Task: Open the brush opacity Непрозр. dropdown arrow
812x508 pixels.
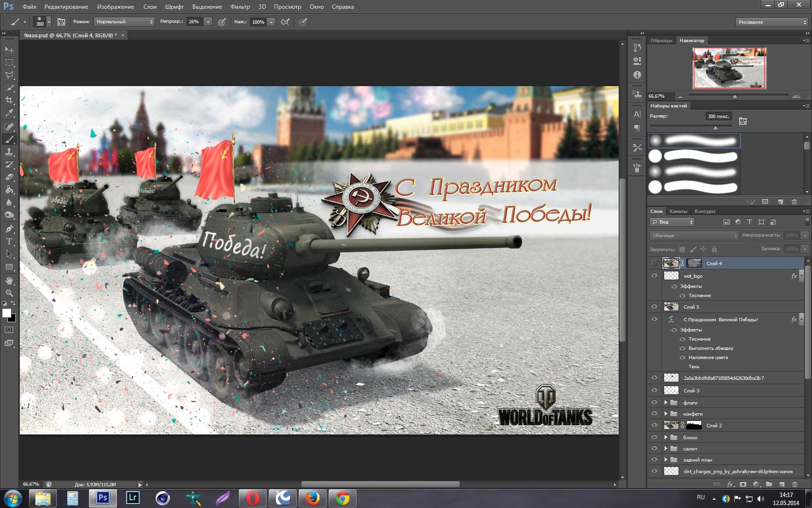Action: tap(208, 22)
